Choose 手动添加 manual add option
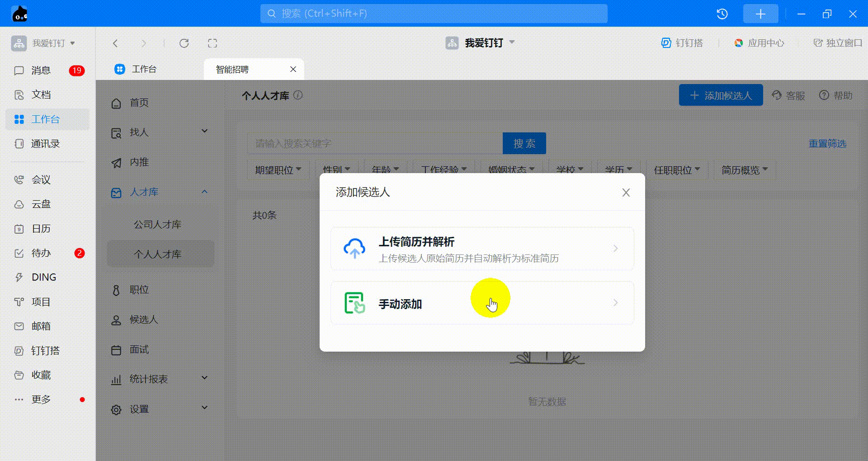This screenshot has width=868, height=461. click(x=482, y=303)
